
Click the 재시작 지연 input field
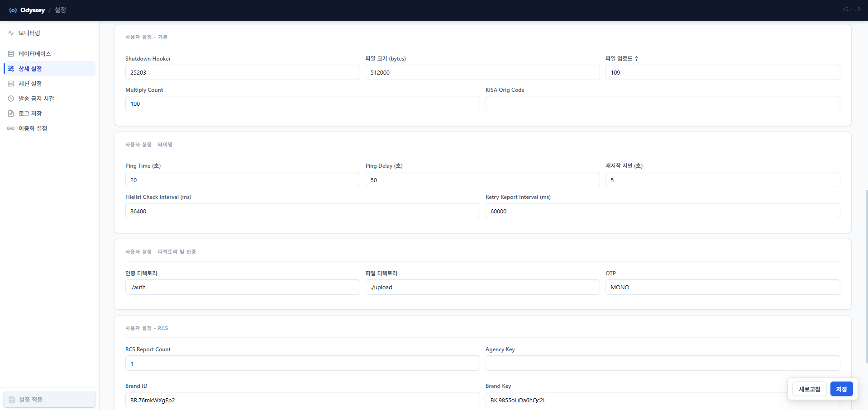tap(723, 180)
